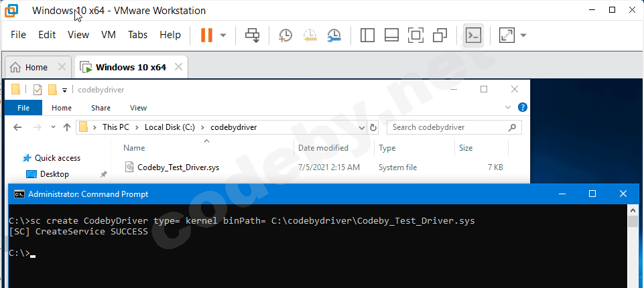Open the VMware File menu
This screenshot has height=288, width=644.
click(x=18, y=35)
